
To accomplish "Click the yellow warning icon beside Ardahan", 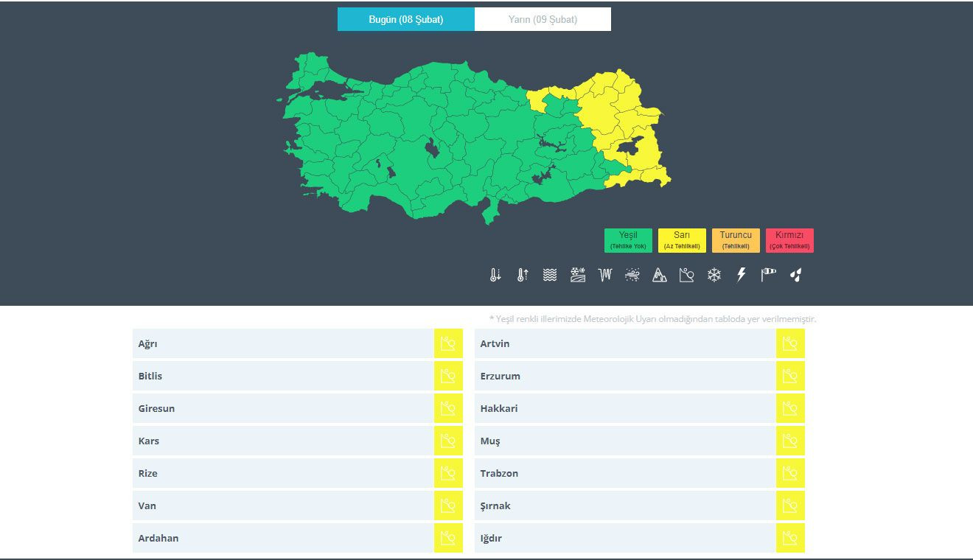I will (448, 538).
